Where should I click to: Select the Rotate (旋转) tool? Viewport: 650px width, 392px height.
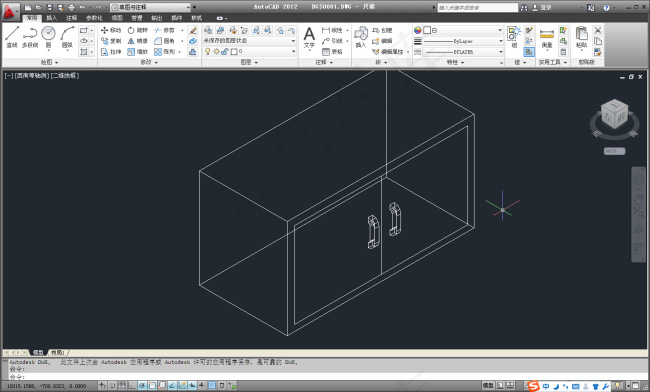(138, 30)
